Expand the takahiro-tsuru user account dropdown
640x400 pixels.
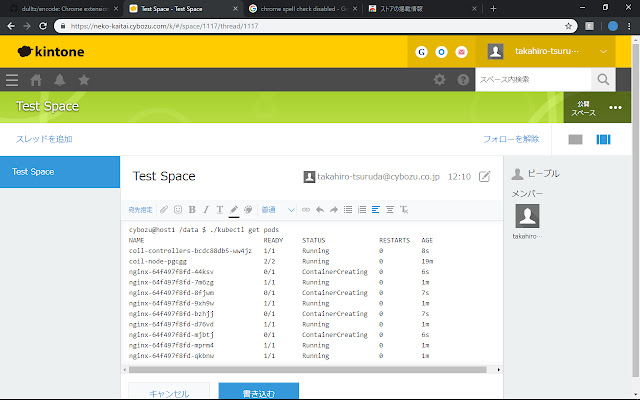click(605, 51)
